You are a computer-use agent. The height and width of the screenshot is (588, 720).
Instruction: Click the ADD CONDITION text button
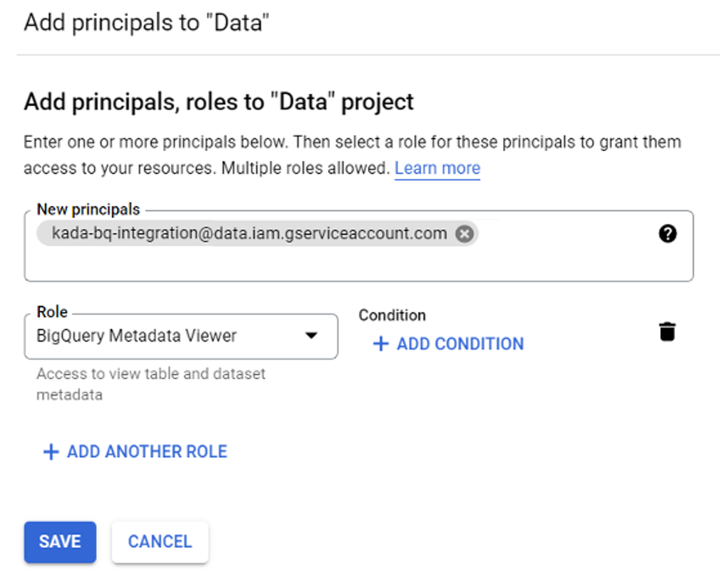pos(460,344)
